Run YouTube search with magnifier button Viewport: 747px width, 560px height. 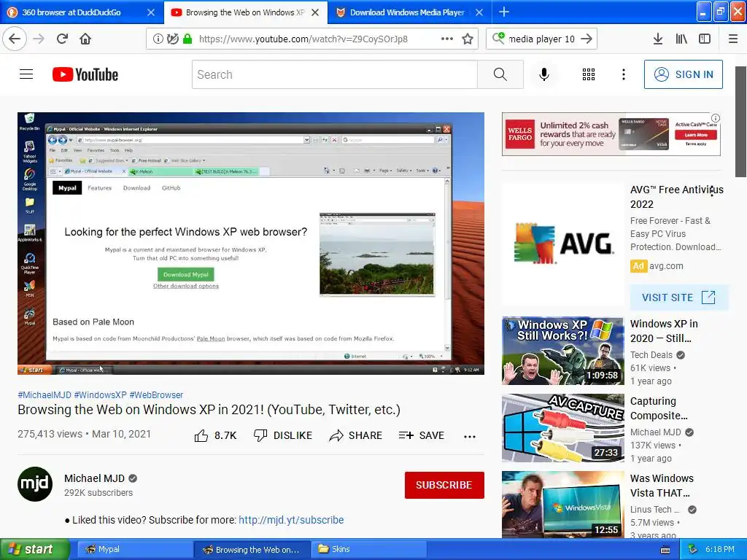tap(500, 74)
